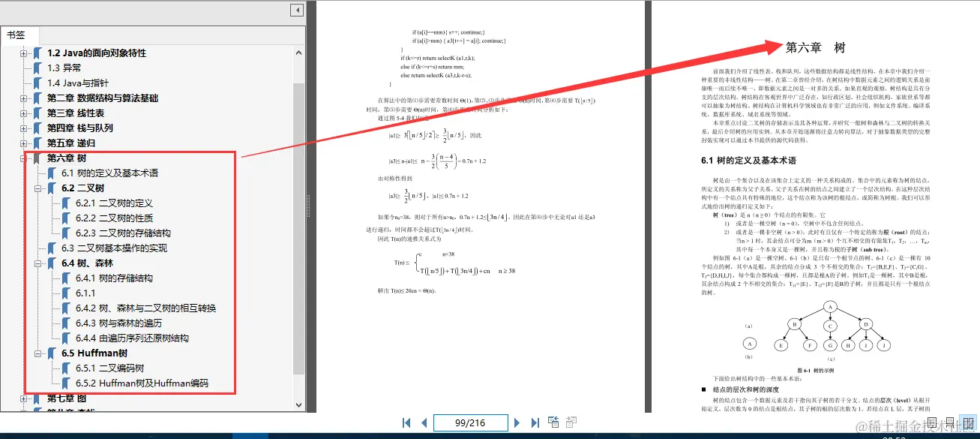Viewport: 980px width, 439px height.
Task: Click the grayed go-forward-view icon
Action: click(571, 422)
